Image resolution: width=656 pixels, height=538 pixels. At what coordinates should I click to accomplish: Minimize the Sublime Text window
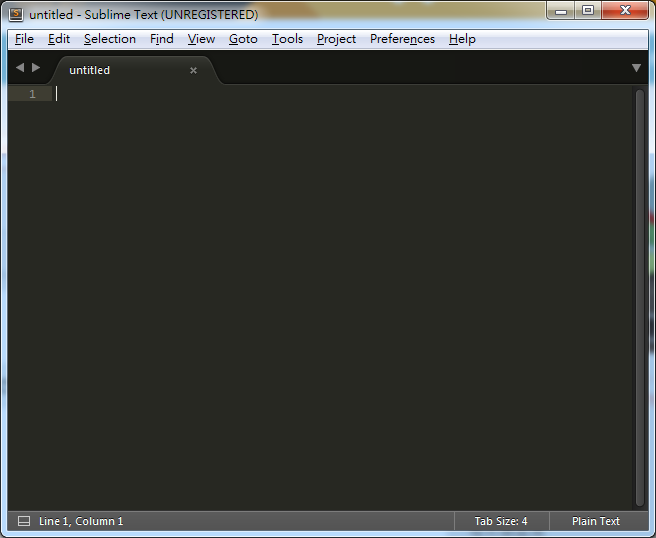click(x=561, y=10)
